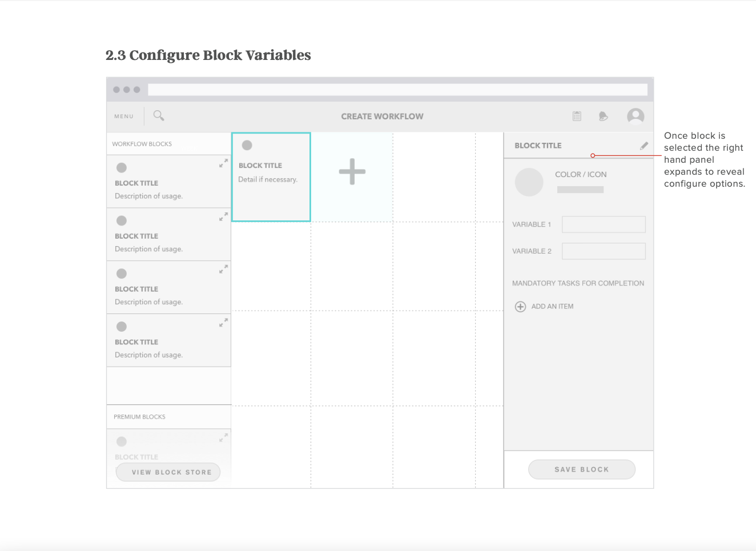Screen dimensions: 756x551
Task: Click the color/icon circle swatch
Action: pos(529,182)
